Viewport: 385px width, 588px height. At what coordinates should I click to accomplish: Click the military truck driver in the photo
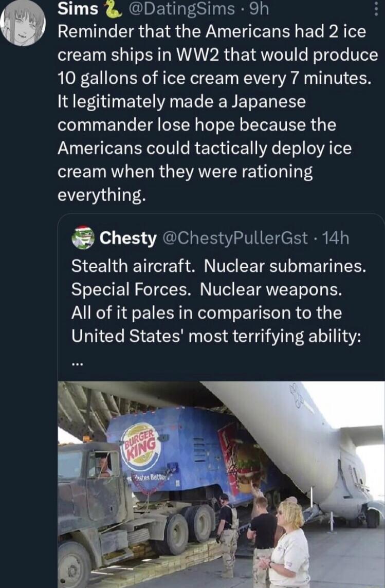click(x=104, y=466)
